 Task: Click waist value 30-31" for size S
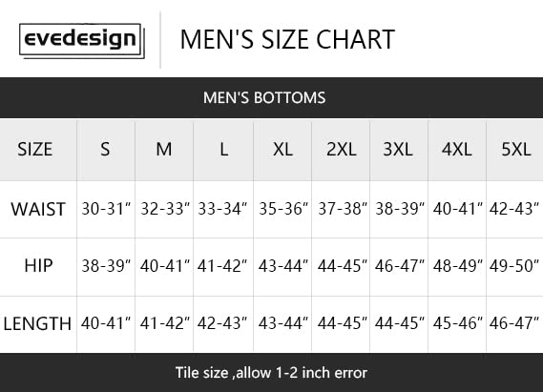(106, 209)
